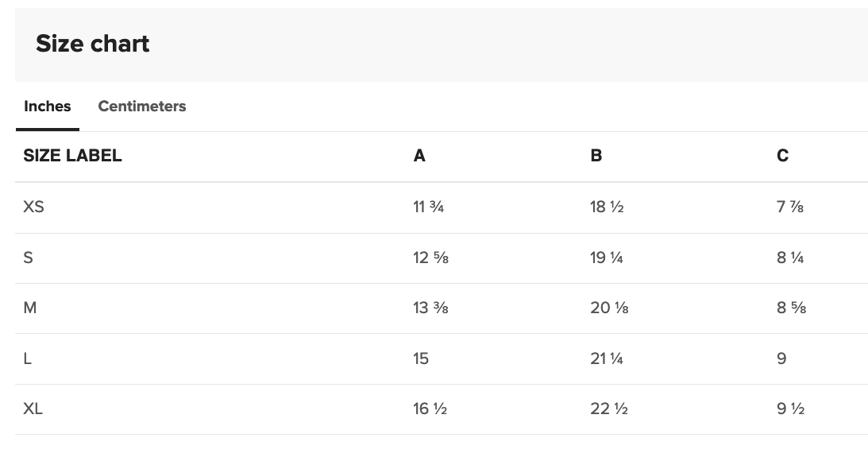Viewport: 868px width, 465px height.
Task: Click the XL measurement 22 ½ in column B
Action: coord(609,409)
